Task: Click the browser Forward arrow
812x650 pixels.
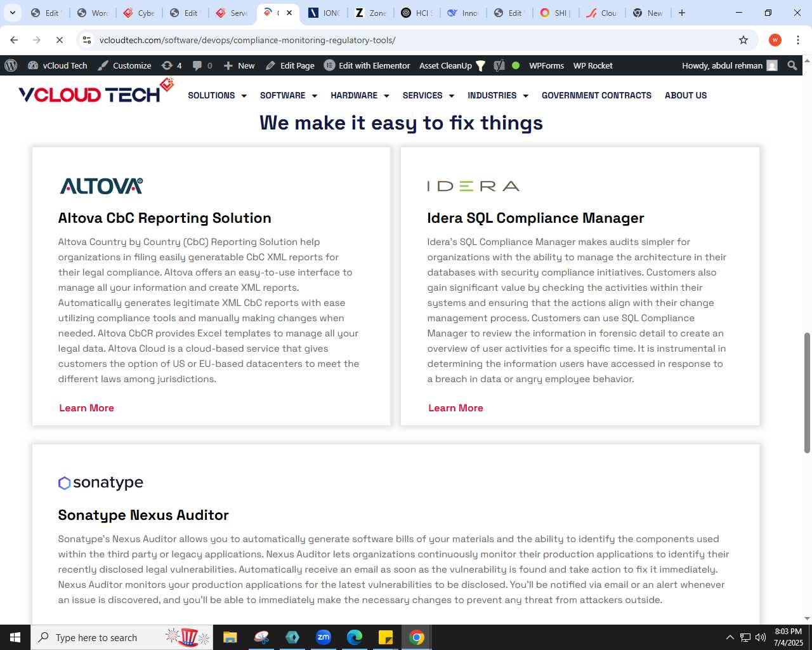Action: click(37, 40)
